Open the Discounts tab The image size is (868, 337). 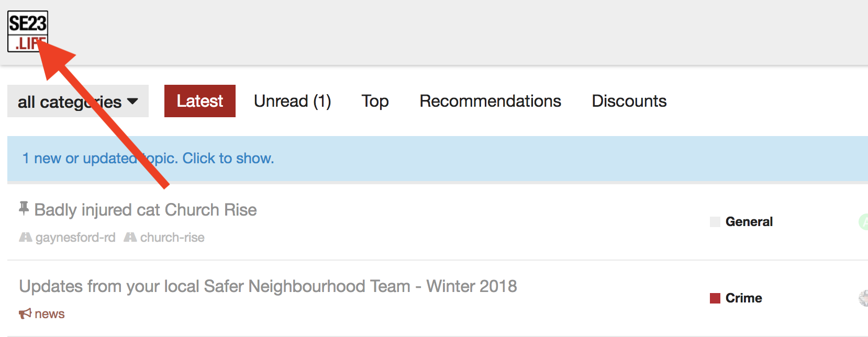pos(629,101)
